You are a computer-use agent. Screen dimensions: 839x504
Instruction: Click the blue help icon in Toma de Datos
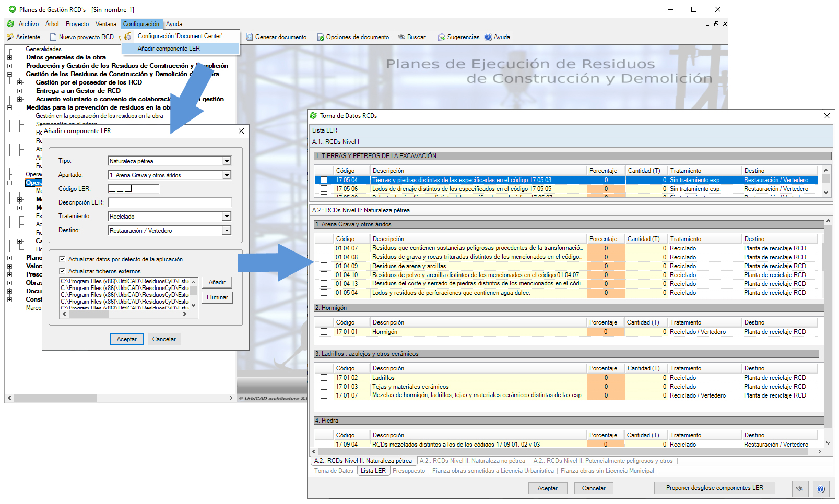pos(821,488)
